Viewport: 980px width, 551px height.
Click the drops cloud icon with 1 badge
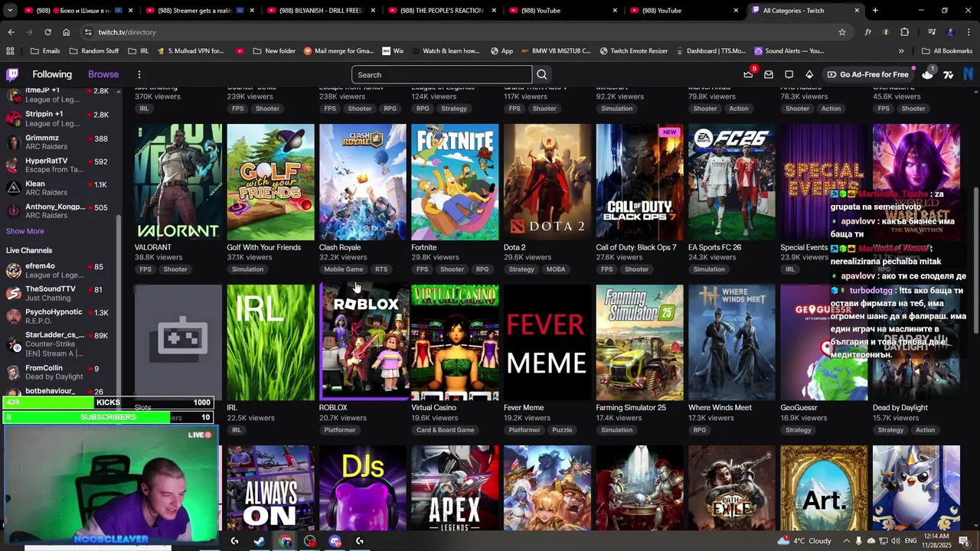click(928, 74)
